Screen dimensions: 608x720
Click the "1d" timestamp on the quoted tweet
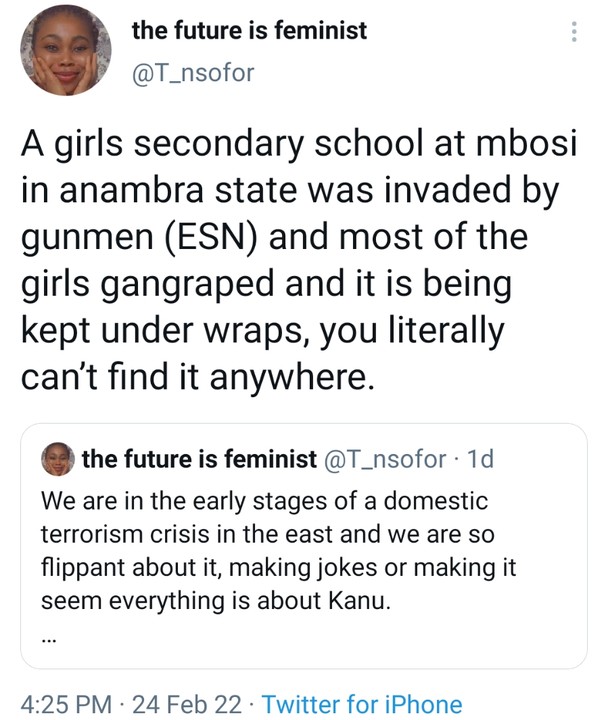[480, 459]
